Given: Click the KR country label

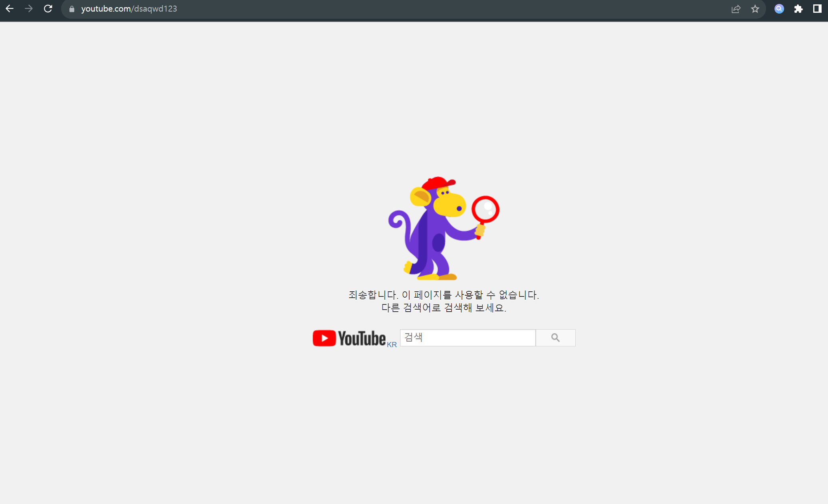Looking at the screenshot, I should pyautogui.click(x=392, y=344).
